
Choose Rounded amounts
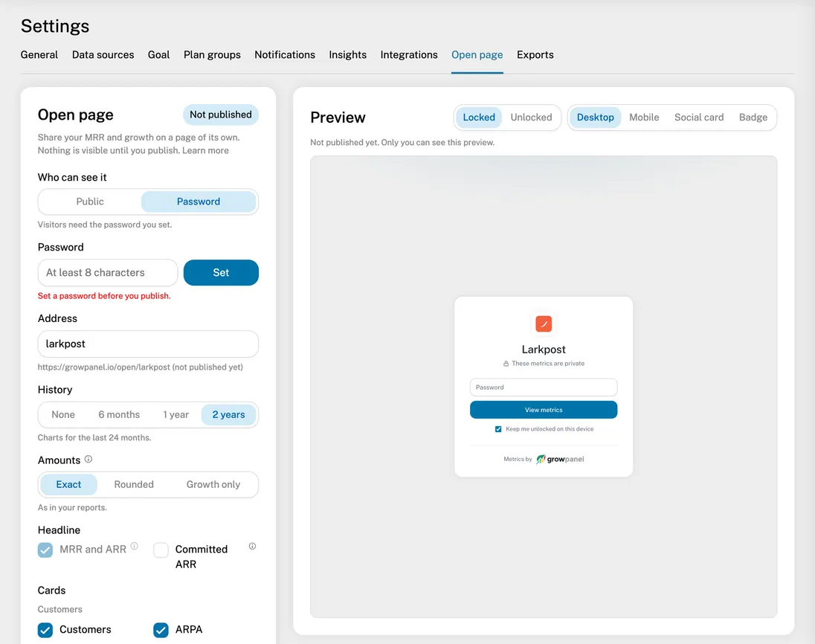134,484
